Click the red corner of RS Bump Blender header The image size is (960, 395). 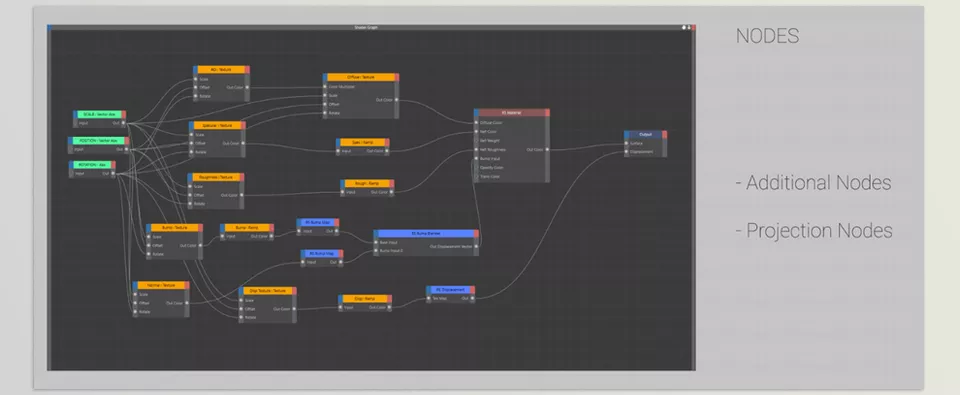[475, 233]
